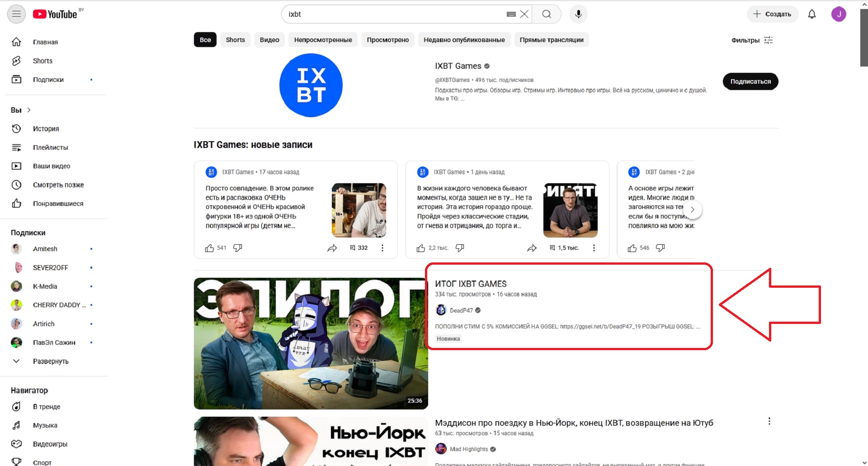Open the Mad Highlights channel link
The width and height of the screenshot is (868, 466).
[469, 449]
